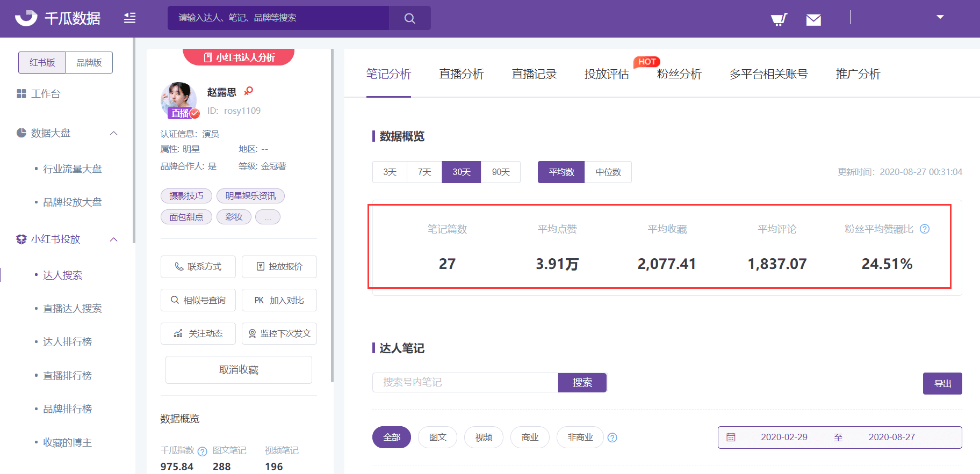Click the 明星娱乐资讯 tag

(250, 196)
